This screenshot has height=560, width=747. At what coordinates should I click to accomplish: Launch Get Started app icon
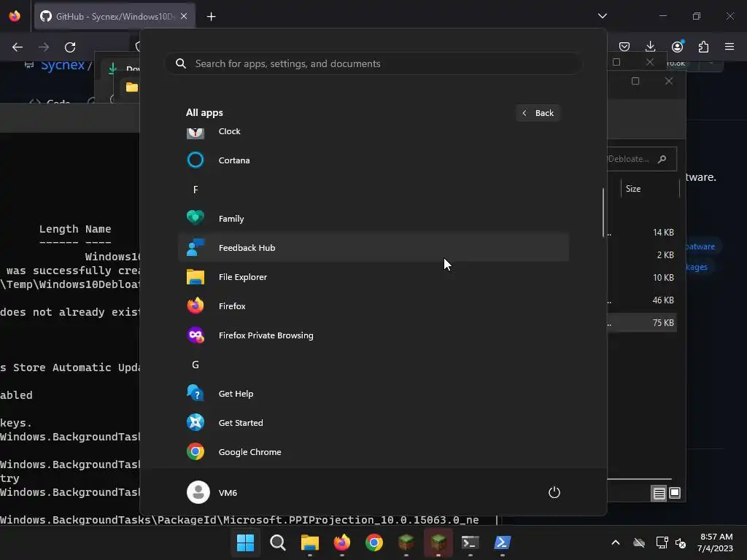196,422
